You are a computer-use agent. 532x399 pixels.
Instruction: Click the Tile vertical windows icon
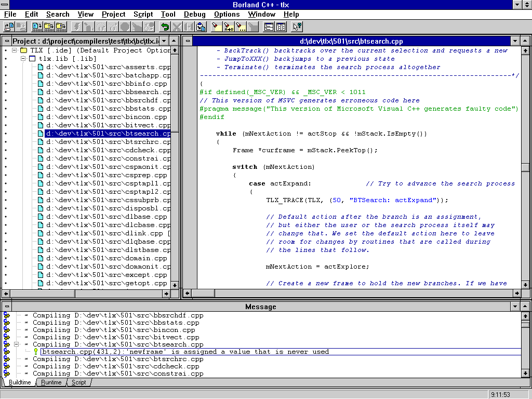(x=281, y=27)
